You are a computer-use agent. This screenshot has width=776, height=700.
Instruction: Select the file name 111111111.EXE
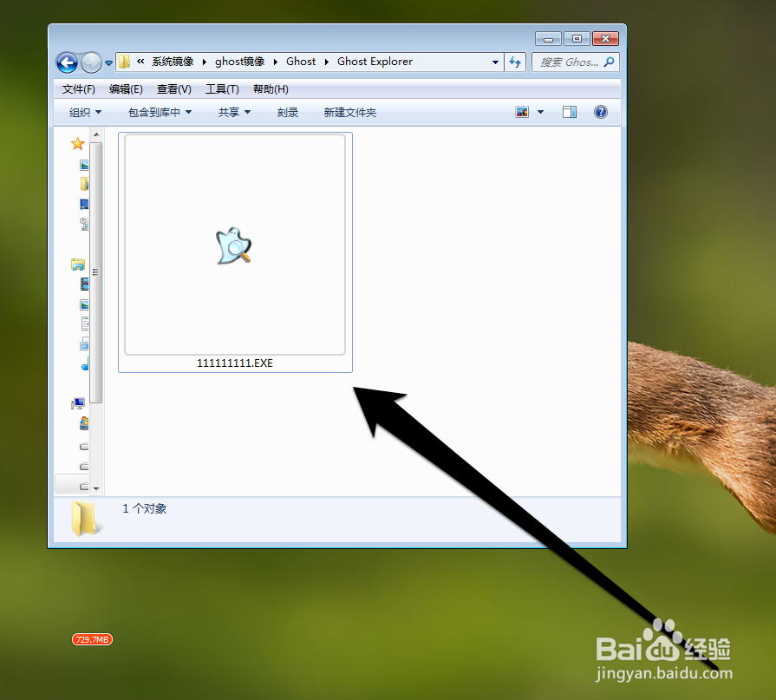[x=235, y=363]
